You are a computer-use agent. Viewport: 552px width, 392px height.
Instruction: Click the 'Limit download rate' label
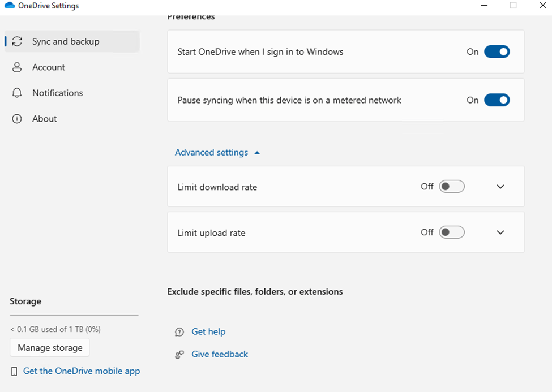pos(217,187)
